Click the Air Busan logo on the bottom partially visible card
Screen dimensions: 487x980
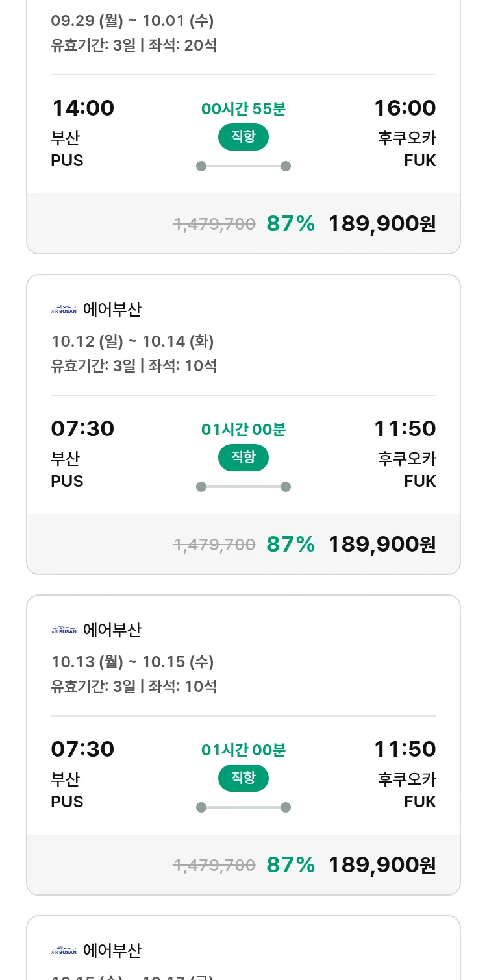[x=64, y=951]
